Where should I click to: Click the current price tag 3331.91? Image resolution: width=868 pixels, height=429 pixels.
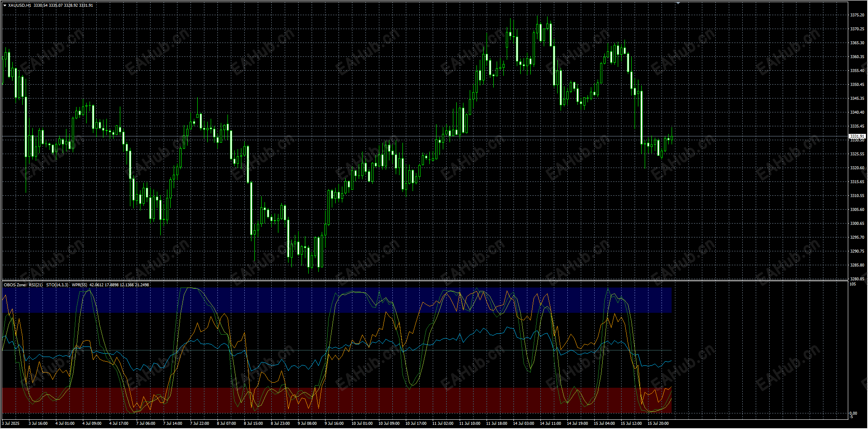pos(857,136)
